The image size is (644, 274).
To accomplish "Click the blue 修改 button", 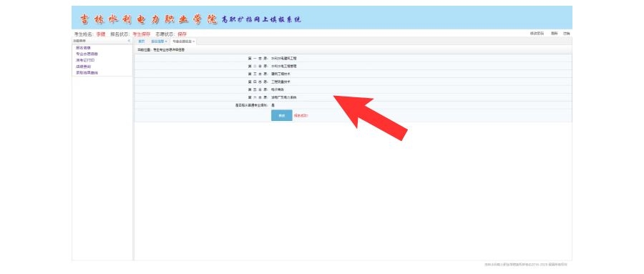I will click(x=282, y=116).
